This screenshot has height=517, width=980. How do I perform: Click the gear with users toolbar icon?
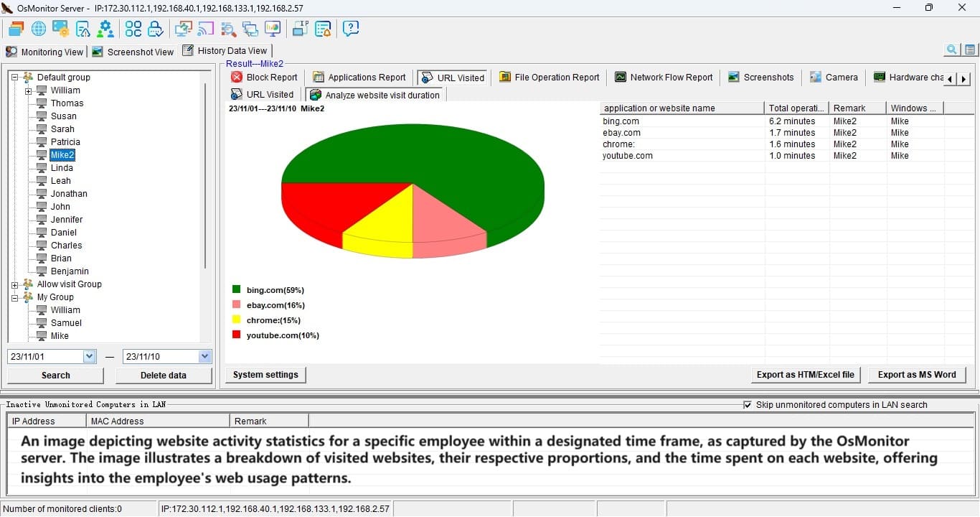105,29
